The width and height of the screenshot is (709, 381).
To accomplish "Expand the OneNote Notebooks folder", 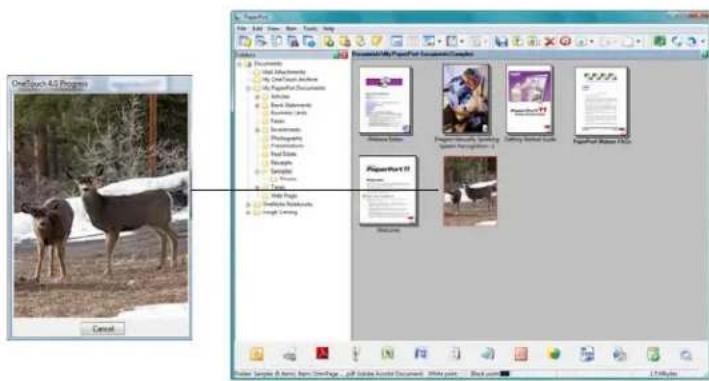I will tap(249, 204).
